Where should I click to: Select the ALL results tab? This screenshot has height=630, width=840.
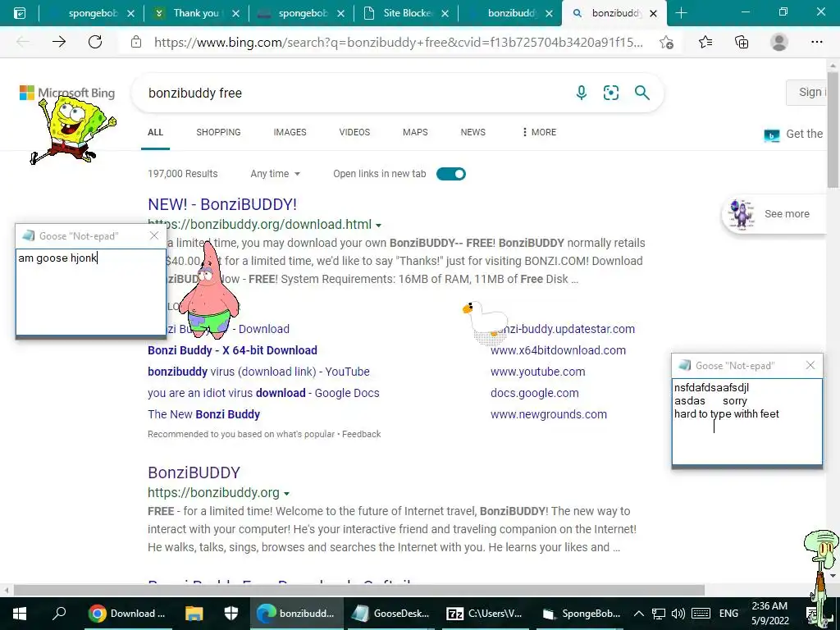[155, 132]
